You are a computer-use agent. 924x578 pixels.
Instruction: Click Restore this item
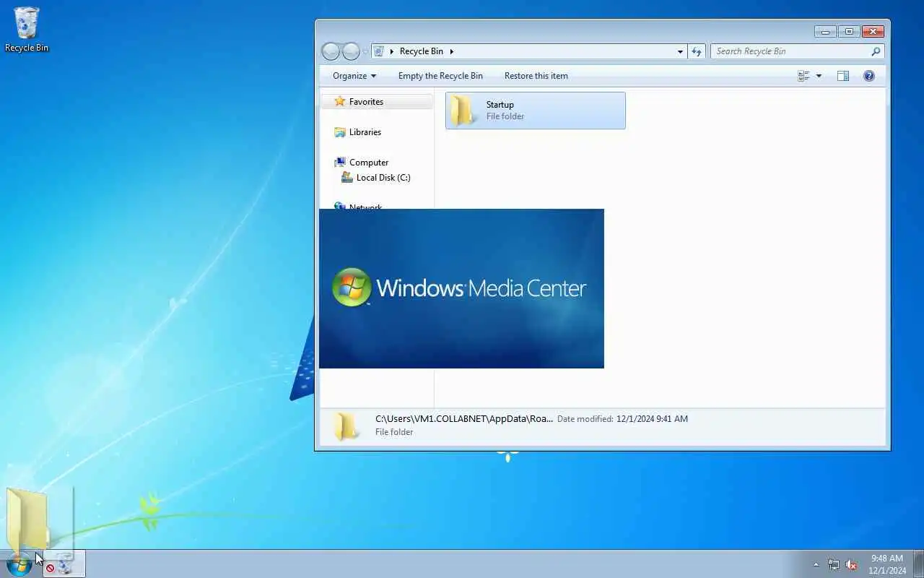[536, 76]
